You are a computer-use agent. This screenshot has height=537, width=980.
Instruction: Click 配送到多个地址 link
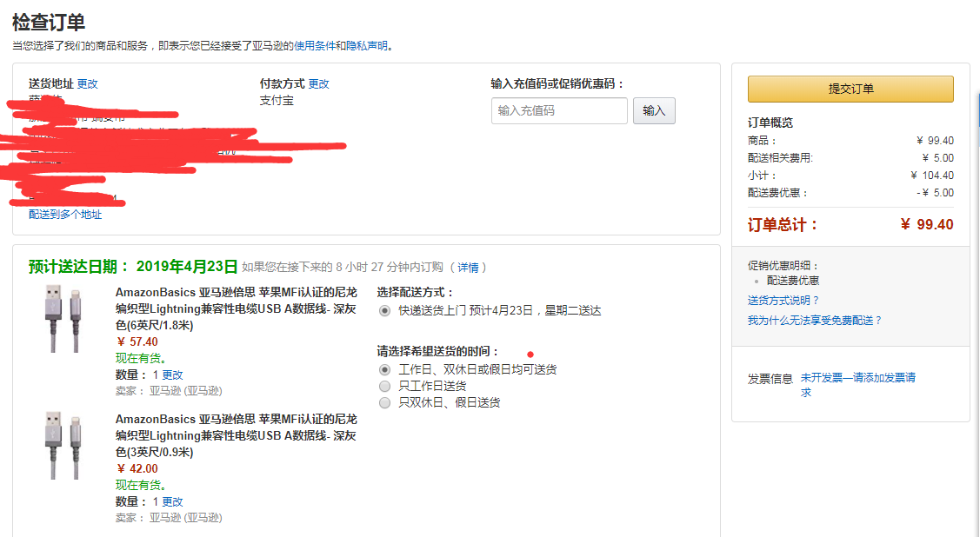tap(65, 214)
